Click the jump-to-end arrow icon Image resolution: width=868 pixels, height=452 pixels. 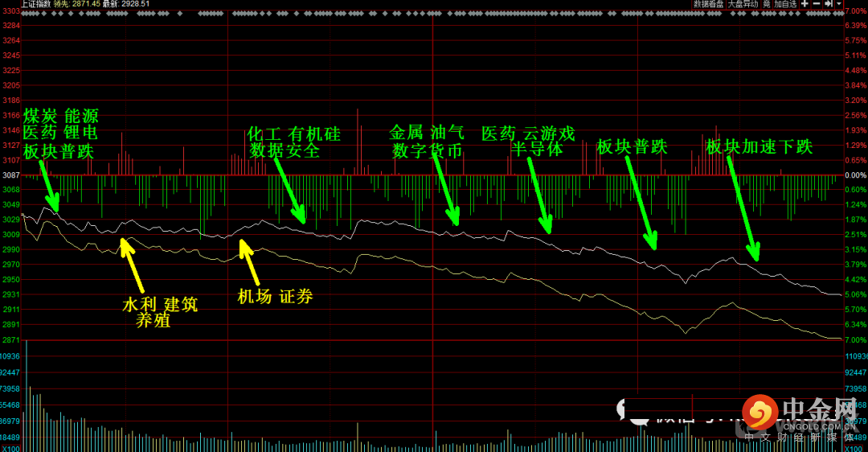pyautogui.click(x=828, y=4)
